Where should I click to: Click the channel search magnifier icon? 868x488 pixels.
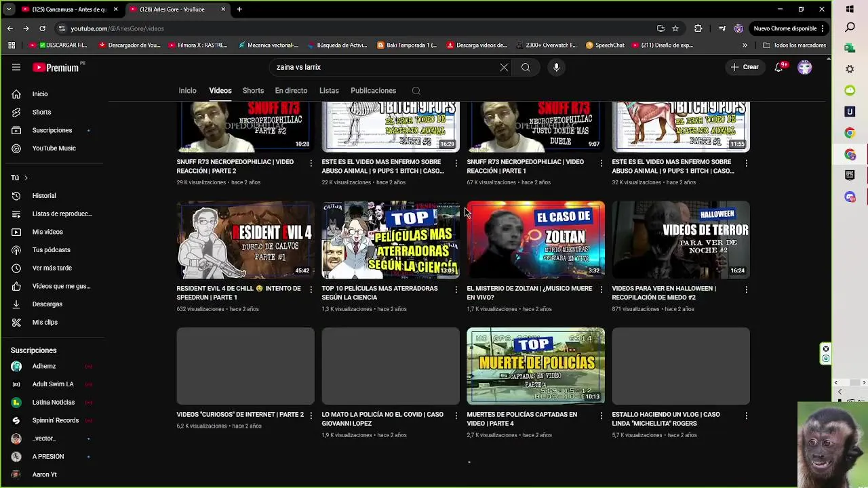coord(416,91)
